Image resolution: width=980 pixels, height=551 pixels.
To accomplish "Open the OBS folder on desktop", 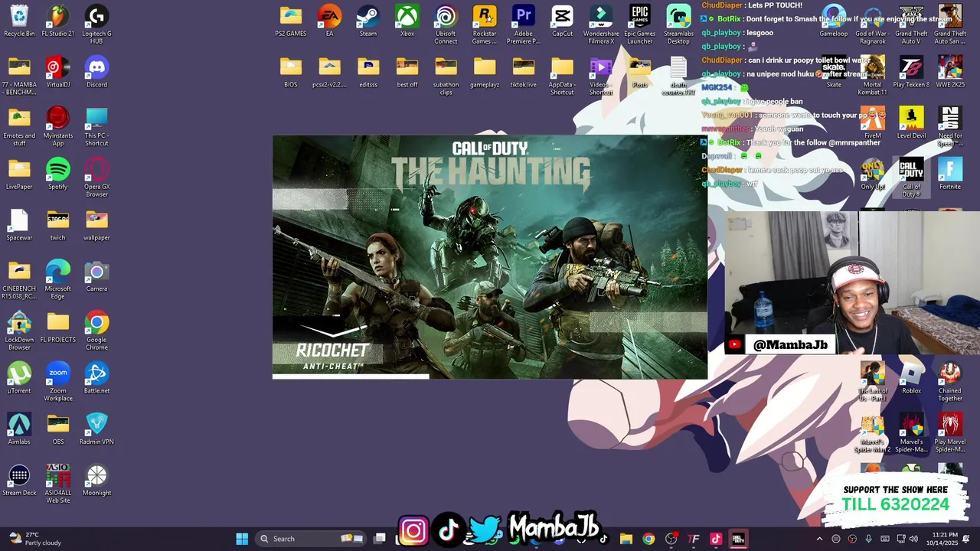I will 58,429.
